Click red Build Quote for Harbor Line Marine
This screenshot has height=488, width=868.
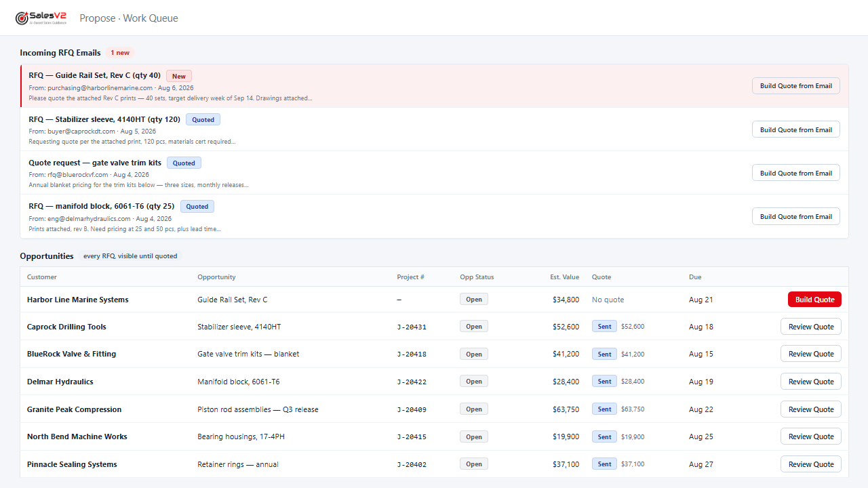coord(814,300)
